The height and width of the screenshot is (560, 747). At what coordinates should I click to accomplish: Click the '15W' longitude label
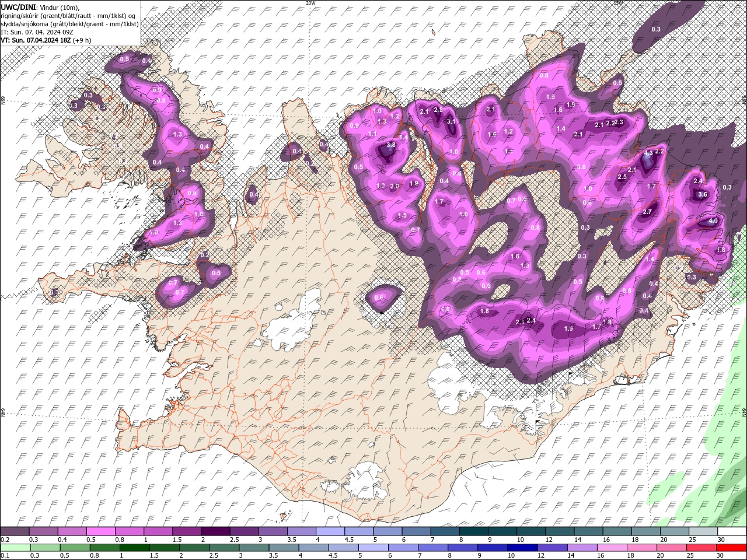point(618,3)
